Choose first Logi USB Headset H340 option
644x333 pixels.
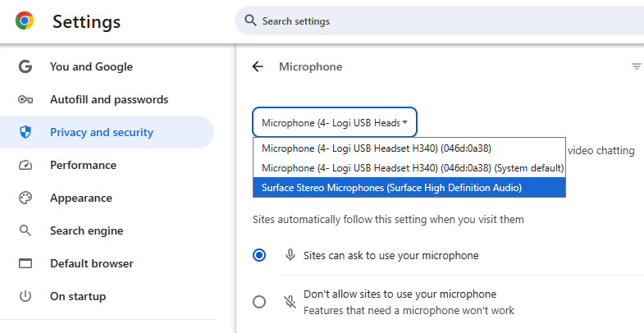pos(409,148)
